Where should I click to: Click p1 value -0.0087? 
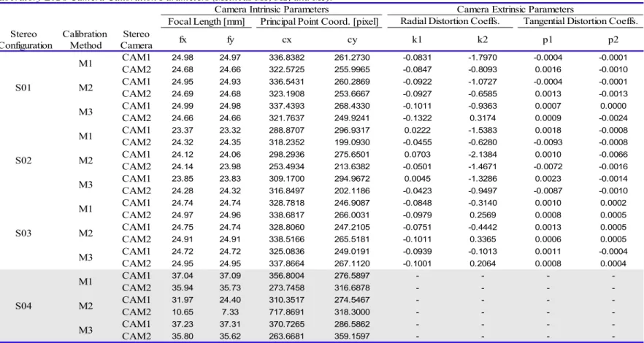[x=548, y=190]
